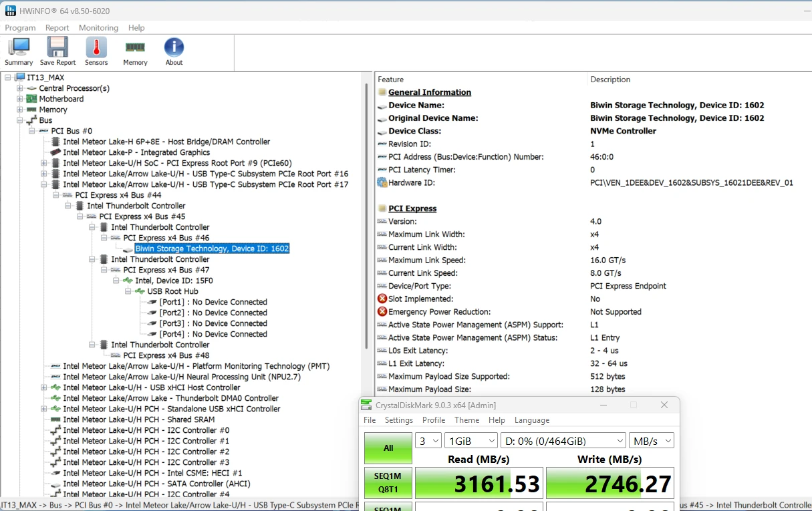Click the Slot Implemented red X icon

tap(382, 299)
